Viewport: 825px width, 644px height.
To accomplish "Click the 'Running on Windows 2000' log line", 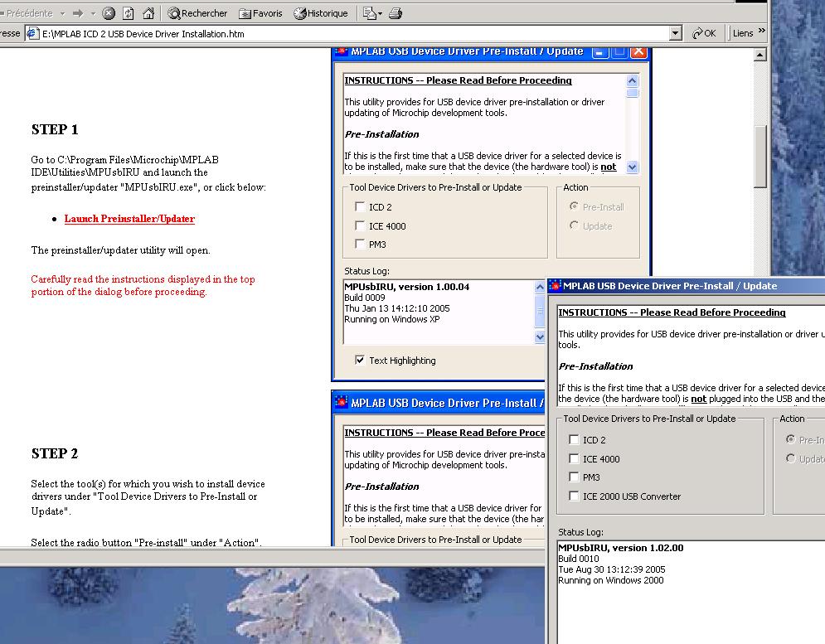I will [611, 580].
